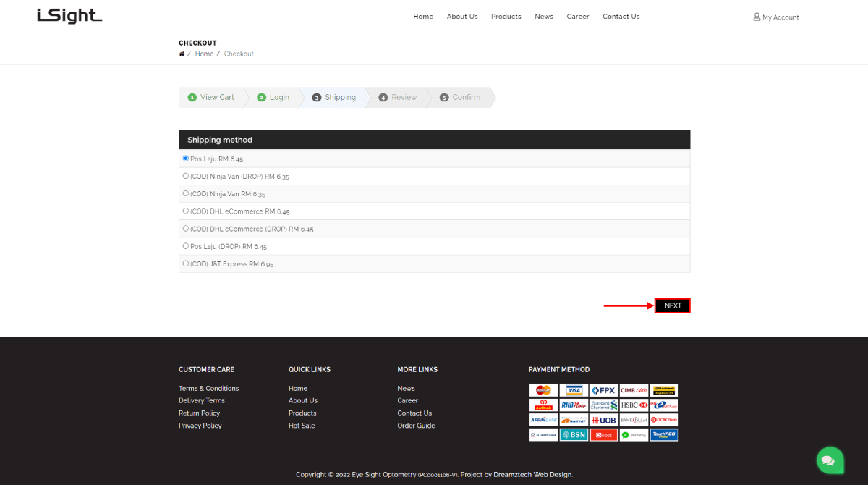The image size is (868, 485).
Task: Open Products in top navigation
Action: pyautogui.click(x=506, y=17)
